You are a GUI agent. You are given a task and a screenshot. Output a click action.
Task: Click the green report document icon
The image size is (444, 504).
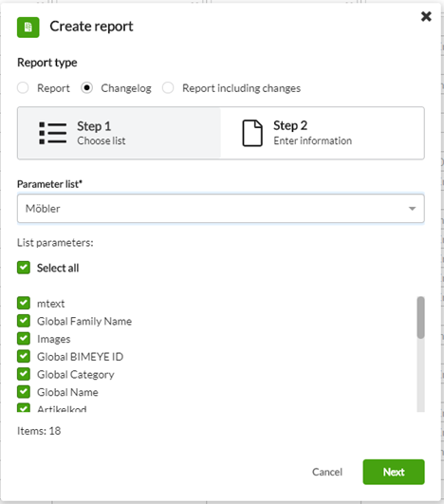point(28,28)
